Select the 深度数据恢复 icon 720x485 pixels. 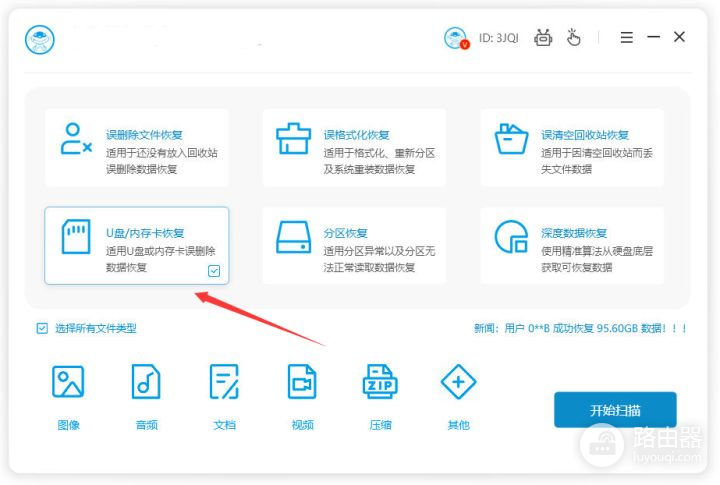[511, 237]
